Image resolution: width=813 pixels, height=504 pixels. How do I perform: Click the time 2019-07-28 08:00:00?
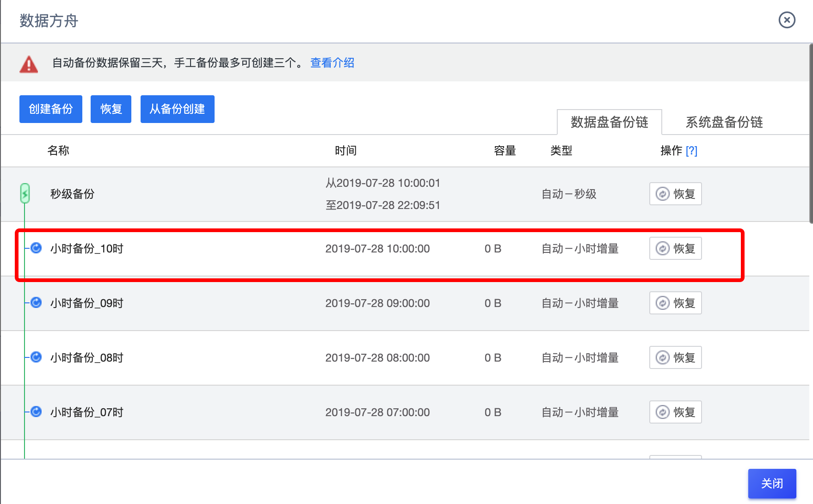(x=377, y=358)
